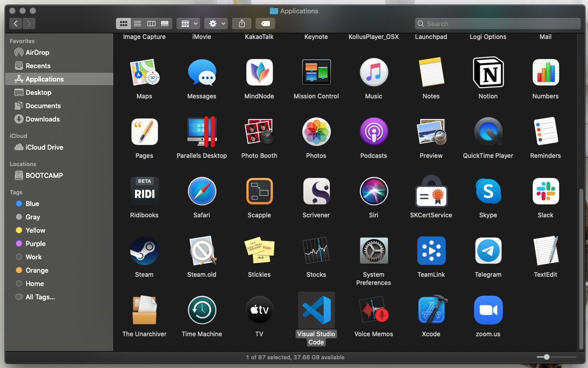The height and width of the screenshot is (368, 588).
Task: Select the SKCertService icon
Action: 431,192
